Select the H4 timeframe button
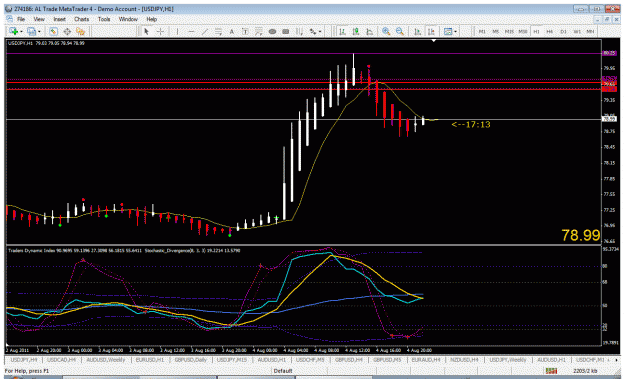This screenshot has width=625, height=379. pyautogui.click(x=550, y=31)
